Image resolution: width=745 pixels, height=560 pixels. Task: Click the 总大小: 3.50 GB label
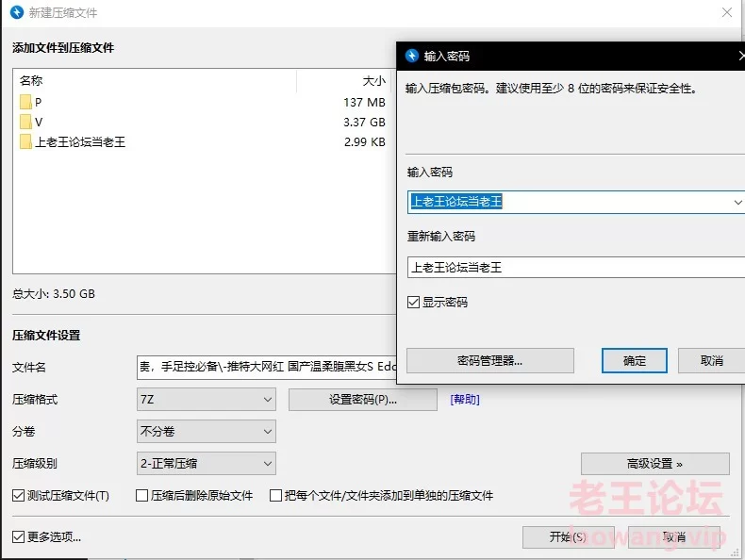coord(54,294)
